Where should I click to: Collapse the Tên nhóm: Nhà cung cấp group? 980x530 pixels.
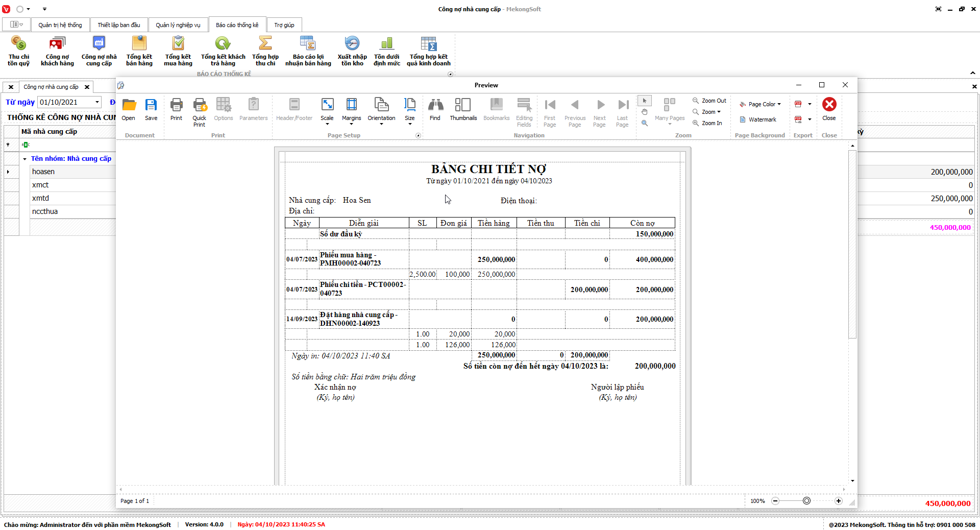(x=24, y=159)
